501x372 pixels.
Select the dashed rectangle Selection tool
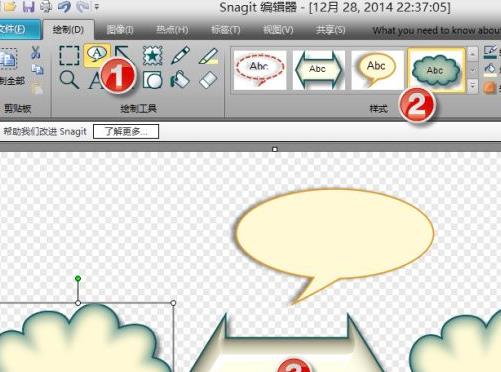tap(69, 55)
